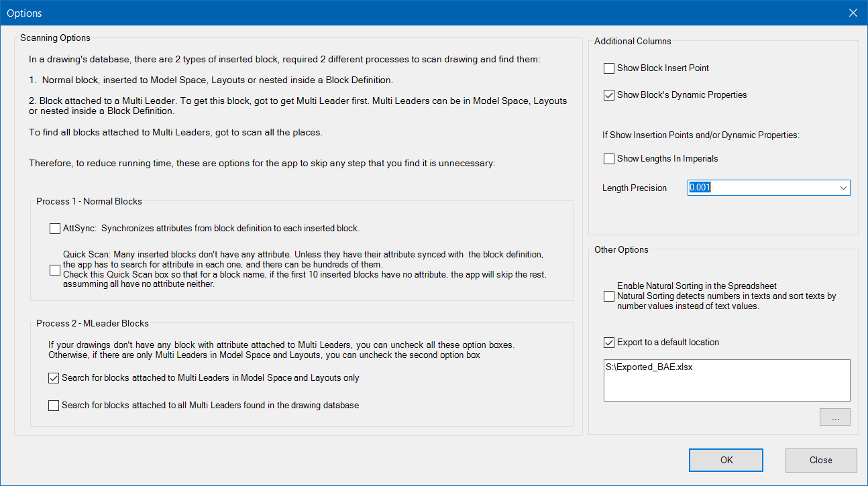Screen dimensions: 868x486
Task: Close the Options window with the X
Action: [x=853, y=13]
